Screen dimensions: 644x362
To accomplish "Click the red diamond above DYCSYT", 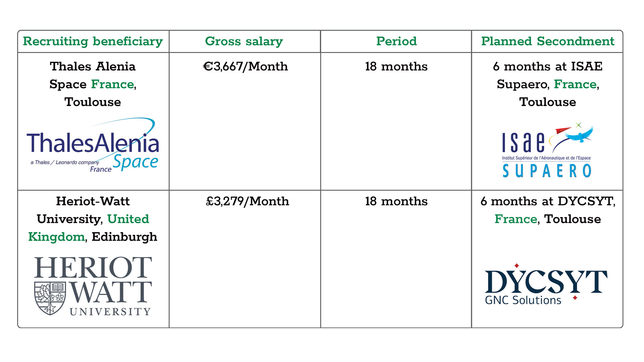I will tap(517, 266).
